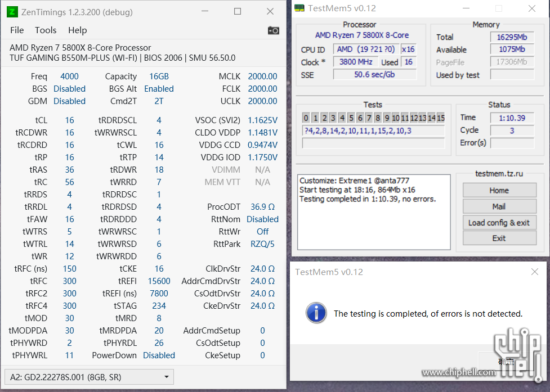This screenshot has height=392, width=550.
Task: Click the PageFile 17306Mb field
Action: click(x=512, y=62)
